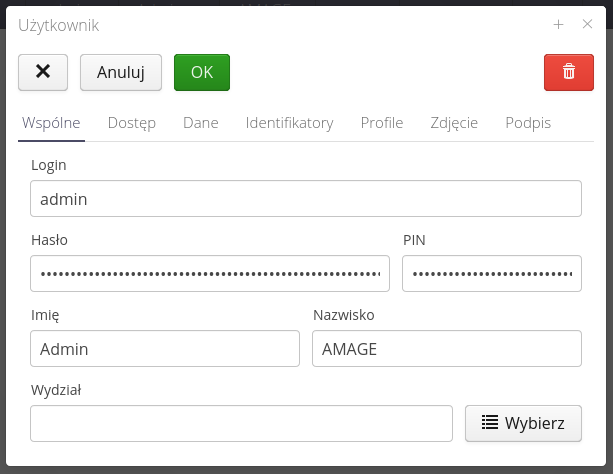Focus the empty Wydział input field
This screenshot has height=474, width=613.
coord(241,423)
